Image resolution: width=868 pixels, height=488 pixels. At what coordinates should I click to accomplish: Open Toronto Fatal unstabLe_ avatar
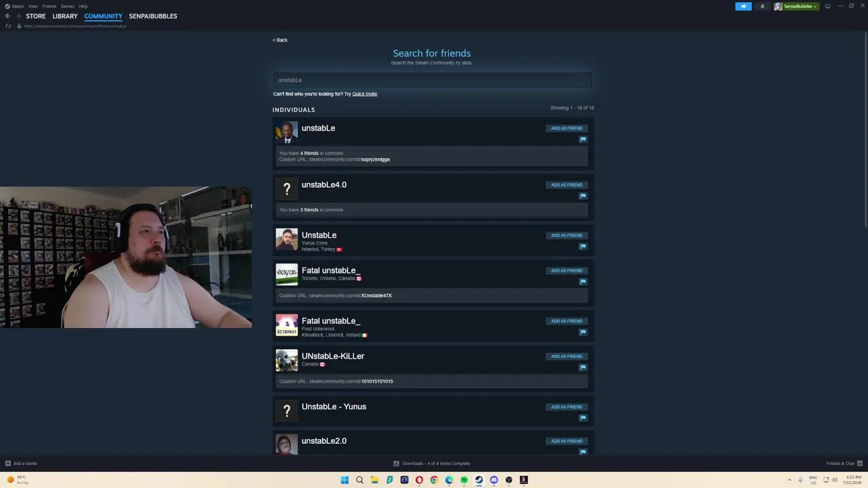pos(287,274)
